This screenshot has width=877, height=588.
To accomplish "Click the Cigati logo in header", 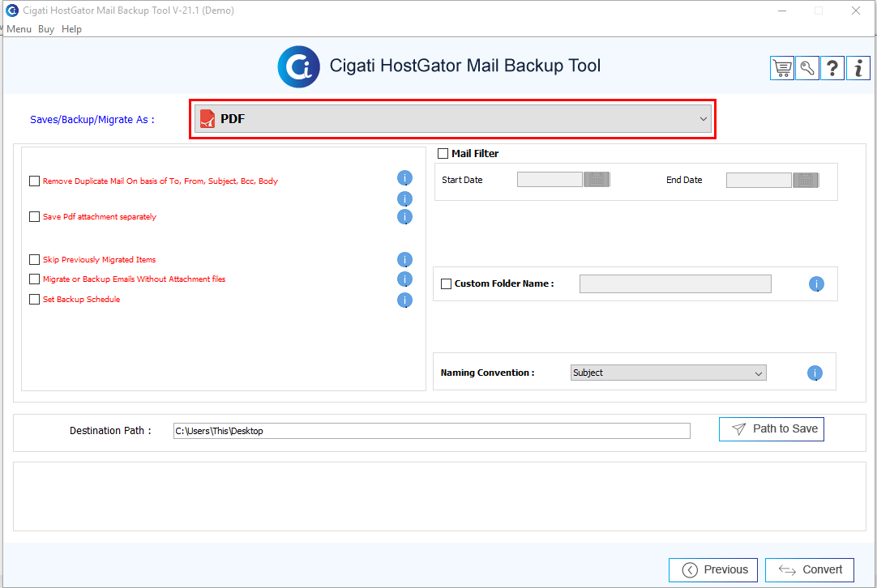I will [298, 66].
